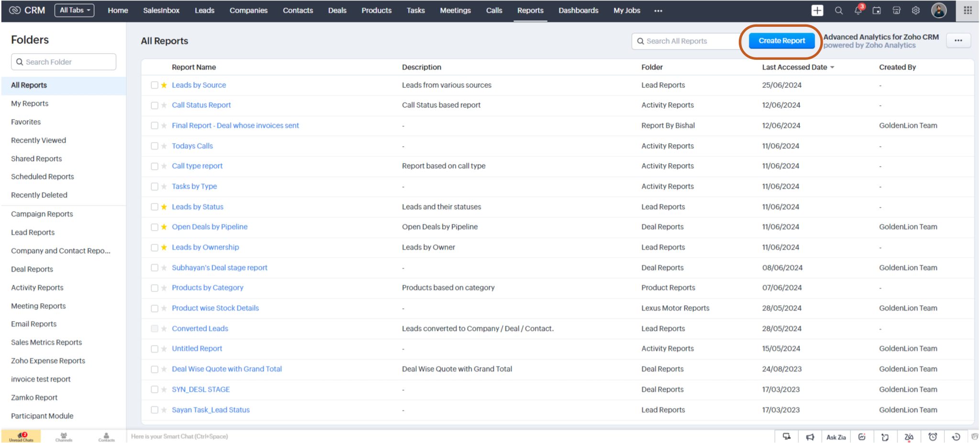Screen dimensions: 980x443
Task: Open the reminders alarm clock icon
Action: (933, 437)
